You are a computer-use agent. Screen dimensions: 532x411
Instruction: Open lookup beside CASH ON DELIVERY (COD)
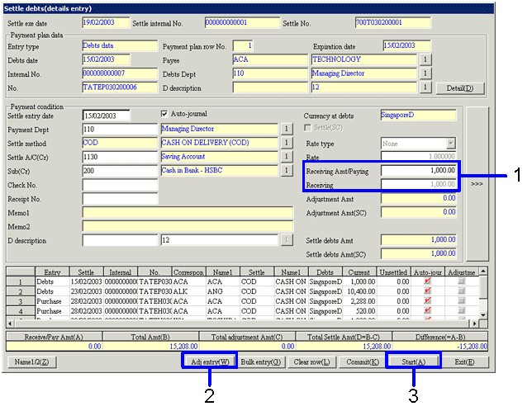coord(287,143)
